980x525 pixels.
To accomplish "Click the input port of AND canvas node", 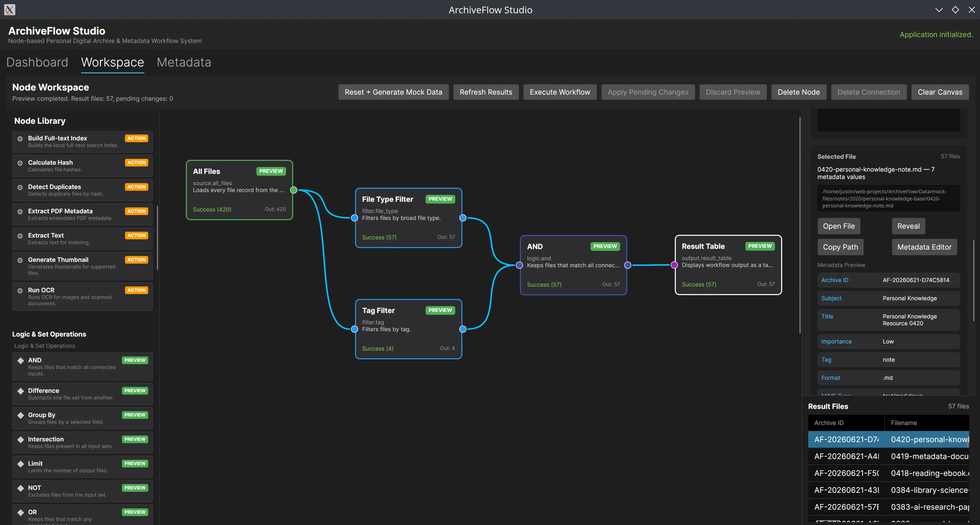I will [x=519, y=265].
